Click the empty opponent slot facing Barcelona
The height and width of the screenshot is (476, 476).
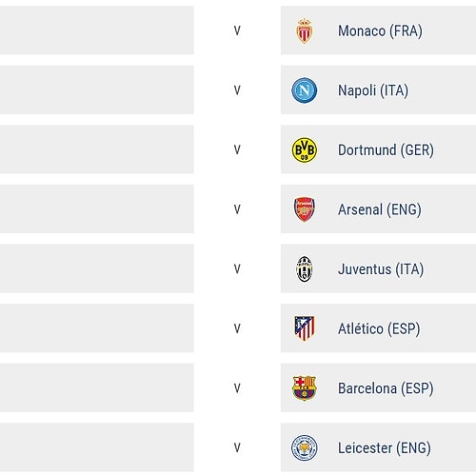point(97,387)
